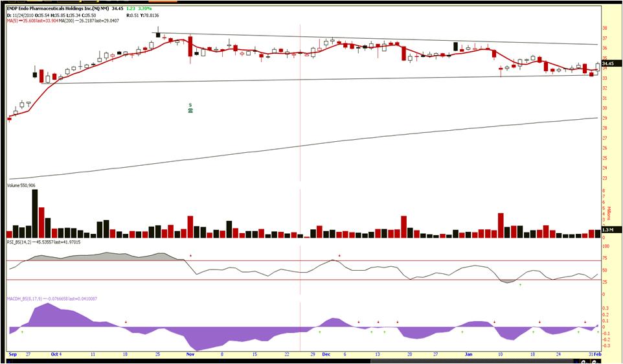Click the tallest black volume bar in late September
This screenshot has height=364, width=623.
[34, 212]
